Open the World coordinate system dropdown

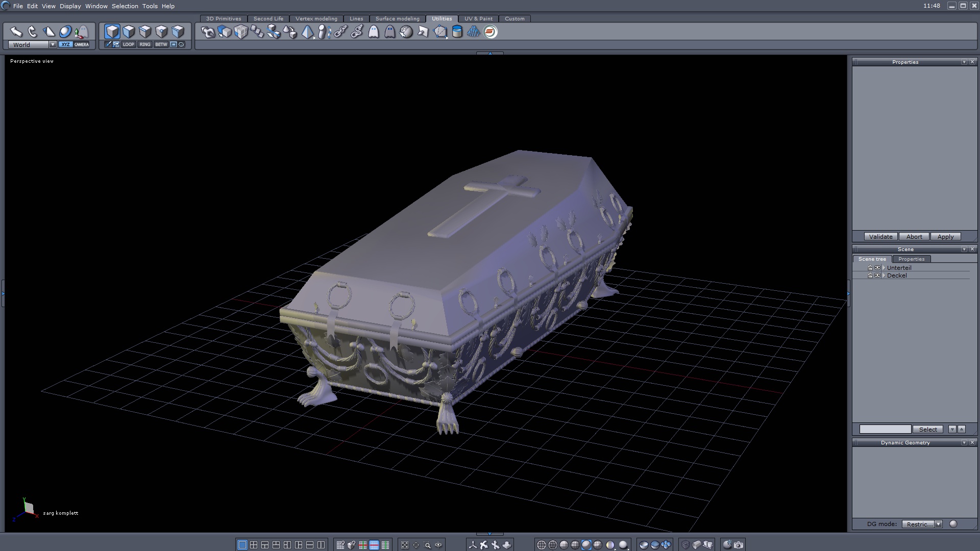pyautogui.click(x=53, y=45)
